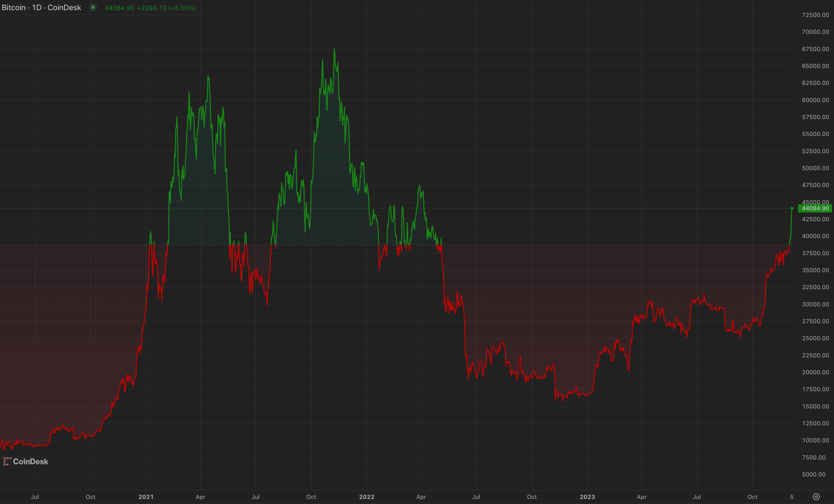Click the 62500.00 price axis label
This screenshot has width=834, height=504.
pos(815,83)
